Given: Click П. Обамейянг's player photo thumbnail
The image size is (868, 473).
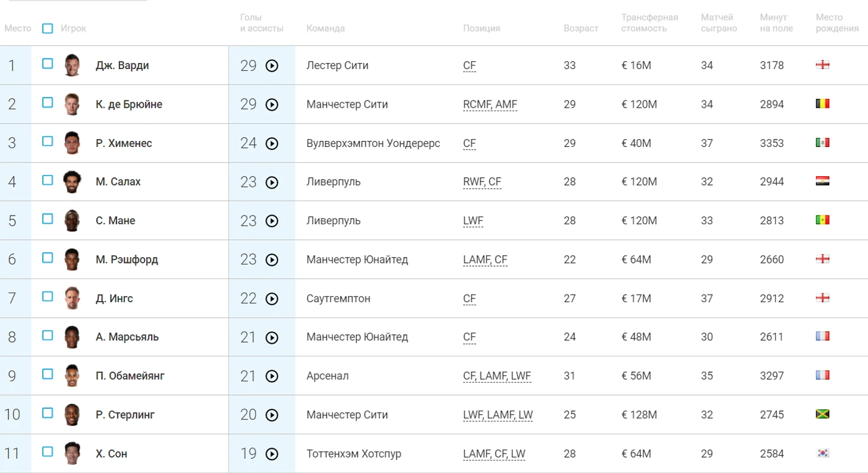Looking at the screenshot, I should pos(72,375).
